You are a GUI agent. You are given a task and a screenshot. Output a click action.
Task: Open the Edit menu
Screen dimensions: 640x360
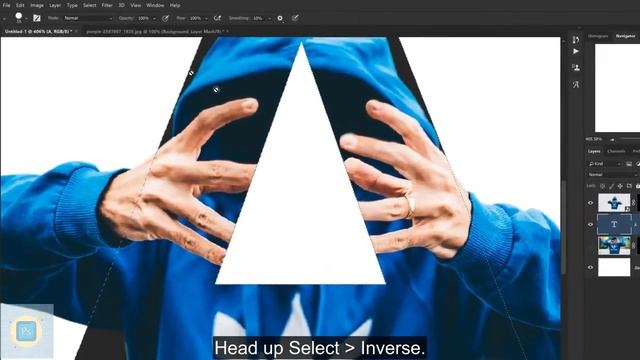click(20, 5)
